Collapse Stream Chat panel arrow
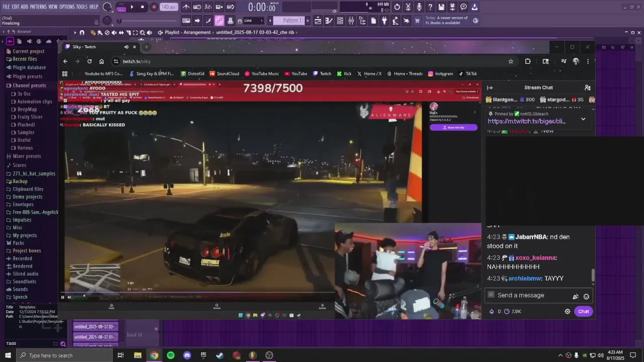The image size is (644, 362). [x=490, y=87]
